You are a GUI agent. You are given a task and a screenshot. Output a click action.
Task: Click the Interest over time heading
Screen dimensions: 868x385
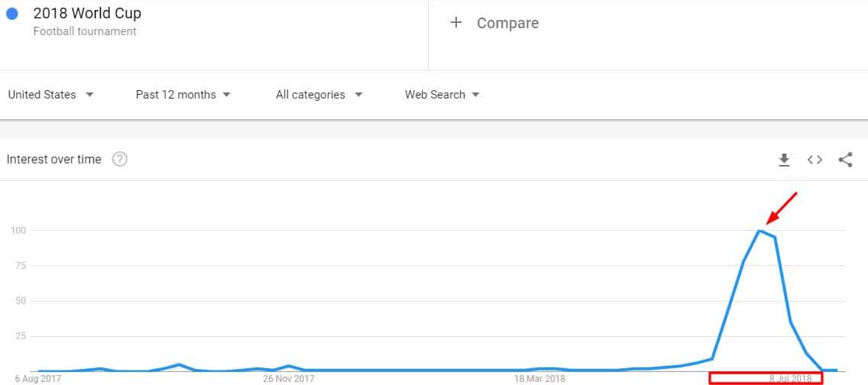(53, 160)
